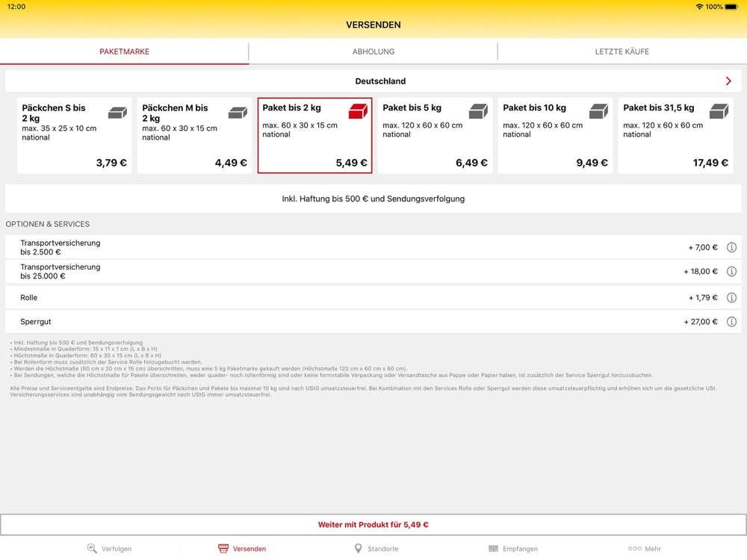Open the Letzte Käufe tab
The height and width of the screenshot is (560, 747).
coord(622,52)
